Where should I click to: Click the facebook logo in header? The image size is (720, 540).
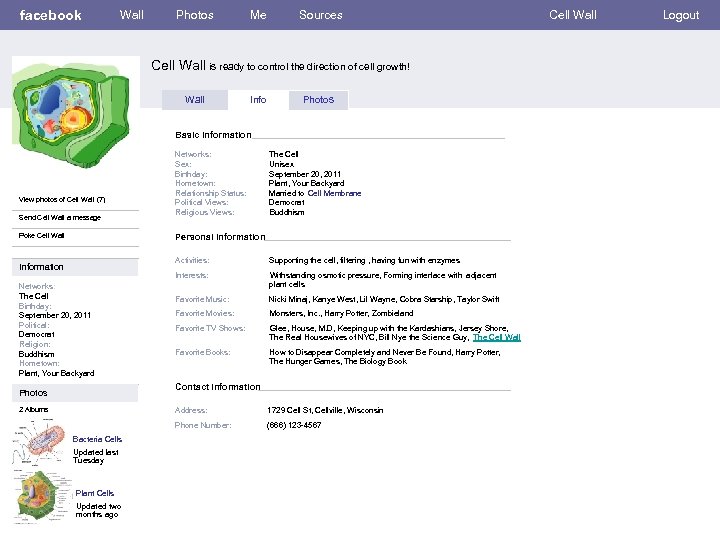(x=51, y=15)
